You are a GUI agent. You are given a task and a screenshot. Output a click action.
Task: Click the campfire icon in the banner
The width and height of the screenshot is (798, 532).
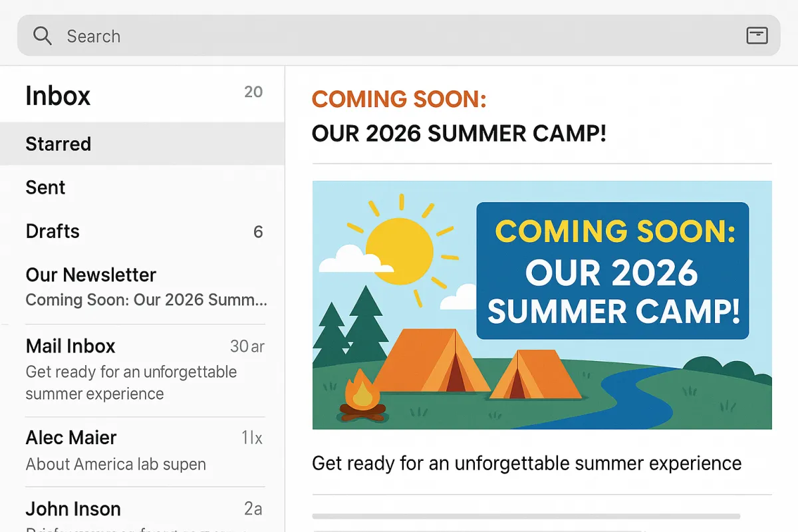coord(362,397)
